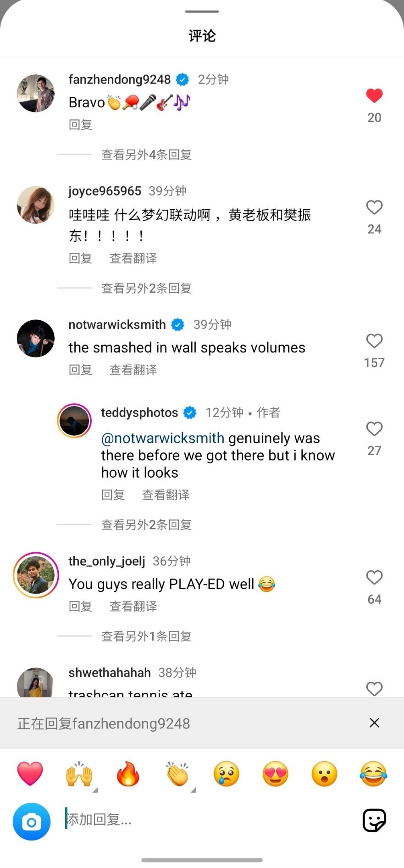Image resolution: width=404 pixels, height=868 pixels.
Task: View translation of teddysphotos' reply
Action: [x=166, y=495]
